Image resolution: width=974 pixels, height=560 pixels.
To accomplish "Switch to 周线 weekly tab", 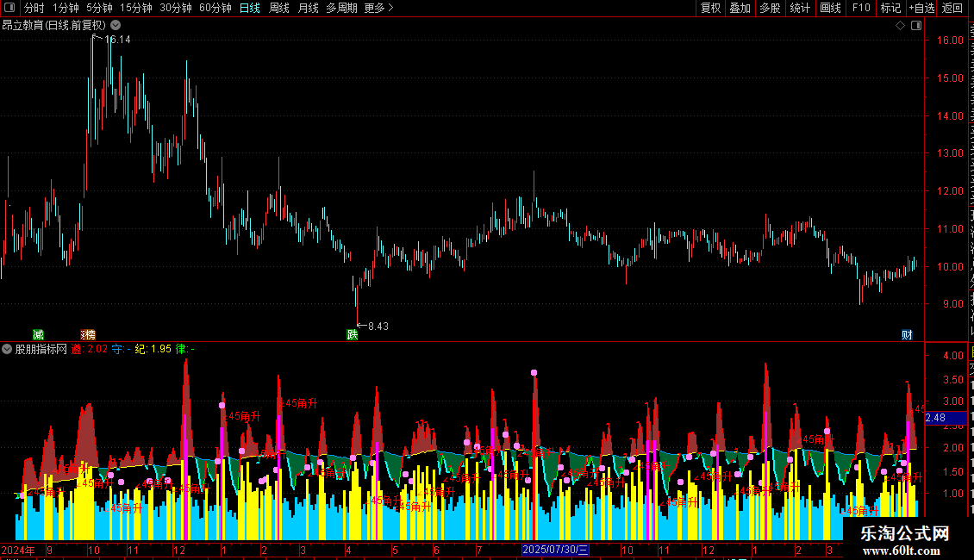I will point(279,8).
